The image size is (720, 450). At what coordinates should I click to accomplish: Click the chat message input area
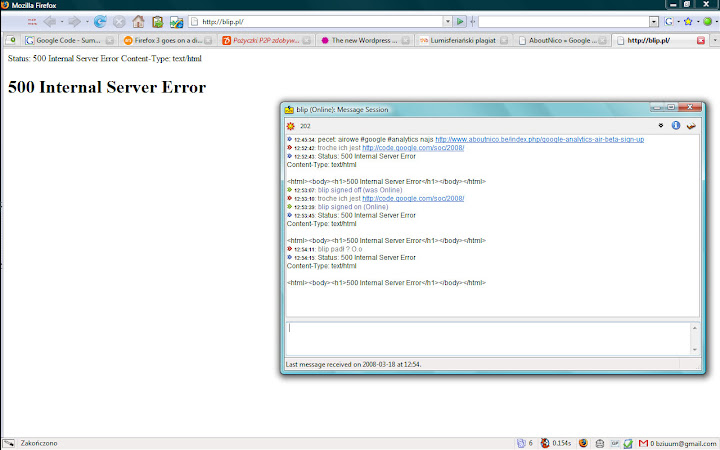(488, 338)
